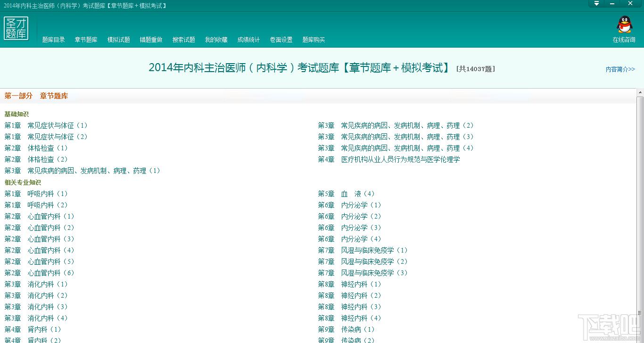Image resolution: width=644 pixels, height=343 pixels.
Task: Open 第3章 消化内科（2）
Action: (x=36, y=295)
